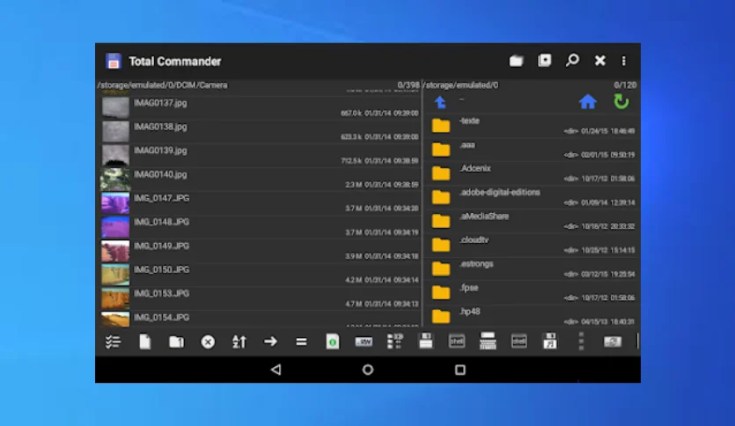Click the keyboard-style toolbar icon

[488, 341]
